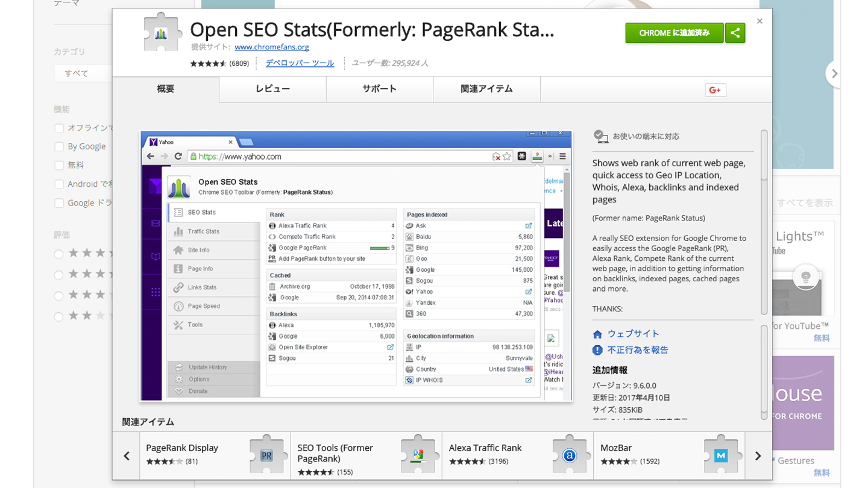The width and height of the screenshot is (868, 488).
Task: Go to next related items
Action: (x=758, y=456)
